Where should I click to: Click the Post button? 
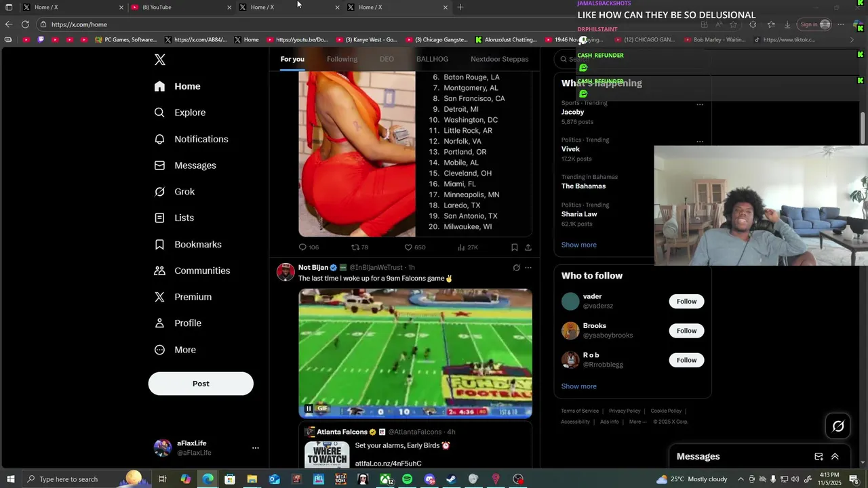coord(201,384)
